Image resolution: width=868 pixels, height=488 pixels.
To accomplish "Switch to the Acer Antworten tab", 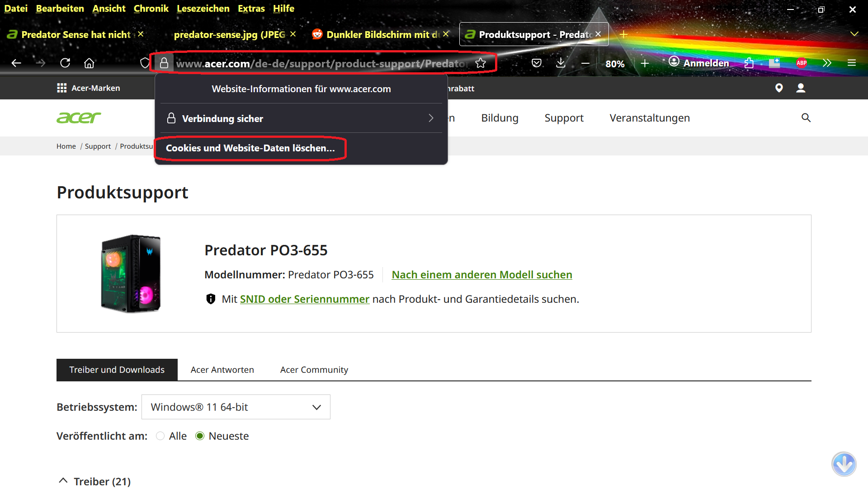I will (222, 370).
